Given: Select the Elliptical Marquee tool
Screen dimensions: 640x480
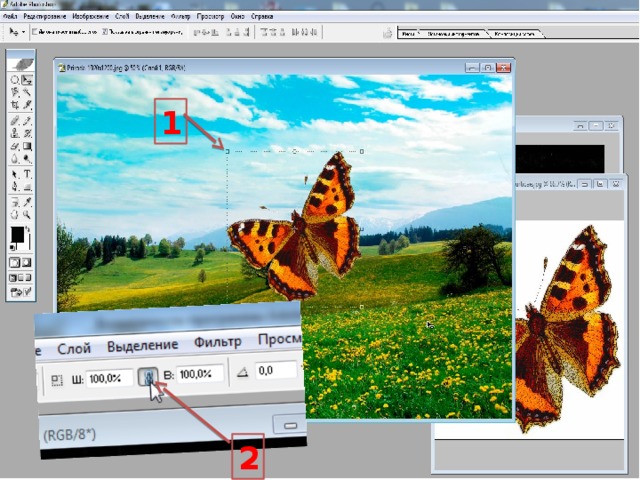Looking at the screenshot, I should (15, 79).
